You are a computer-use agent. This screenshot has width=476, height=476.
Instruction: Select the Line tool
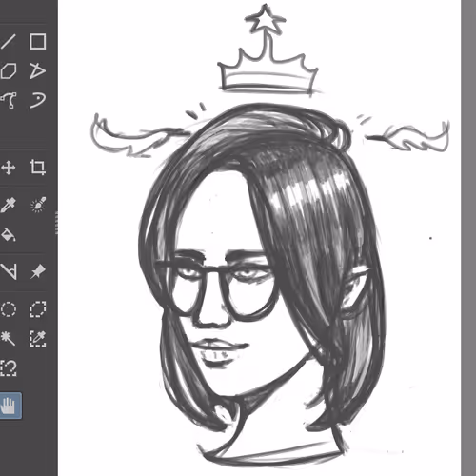point(8,42)
